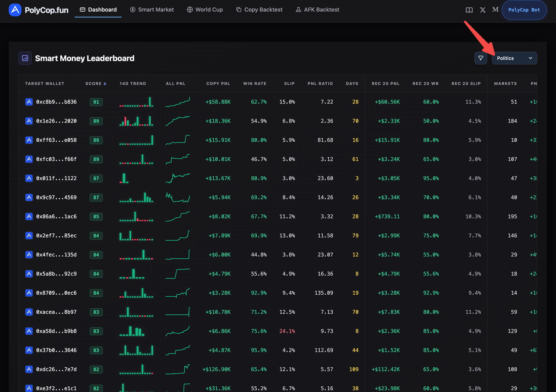Click wallet icon for 0x1e26...2020
Screen dimensions: 556x392
point(29,121)
